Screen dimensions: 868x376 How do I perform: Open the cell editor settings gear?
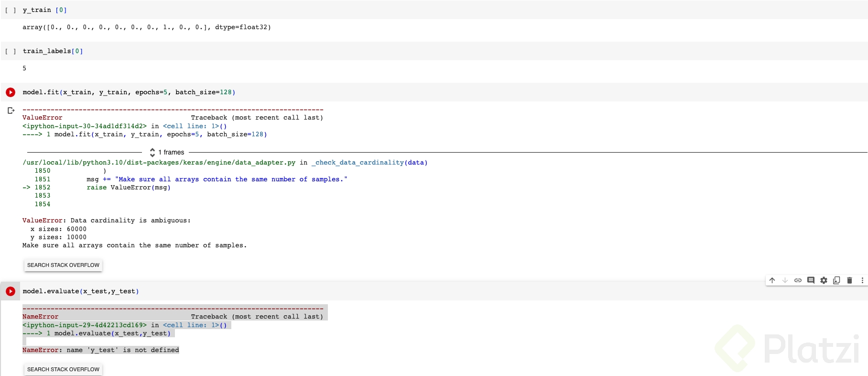point(824,280)
